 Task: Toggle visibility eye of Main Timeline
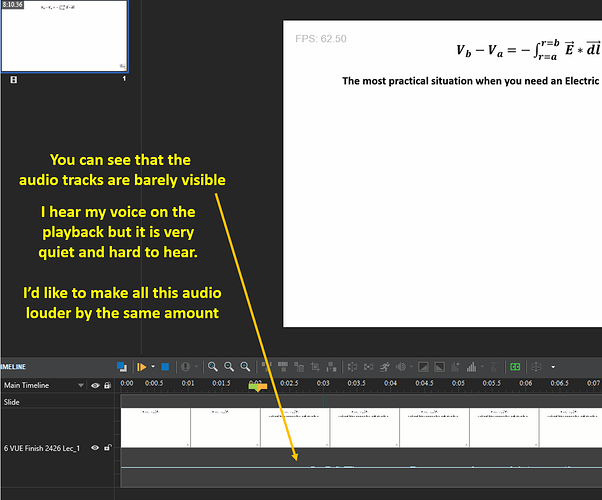pyautogui.click(x=96, y=385)
